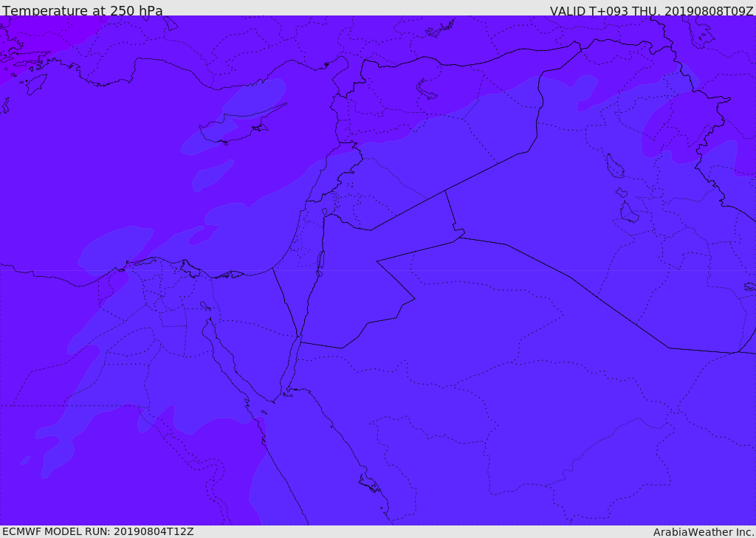756x538 pixels.
Task: Click the 'ECMWF MODEL RUN: 20190804T12Z' label
Action: click(x=98, y=531)
